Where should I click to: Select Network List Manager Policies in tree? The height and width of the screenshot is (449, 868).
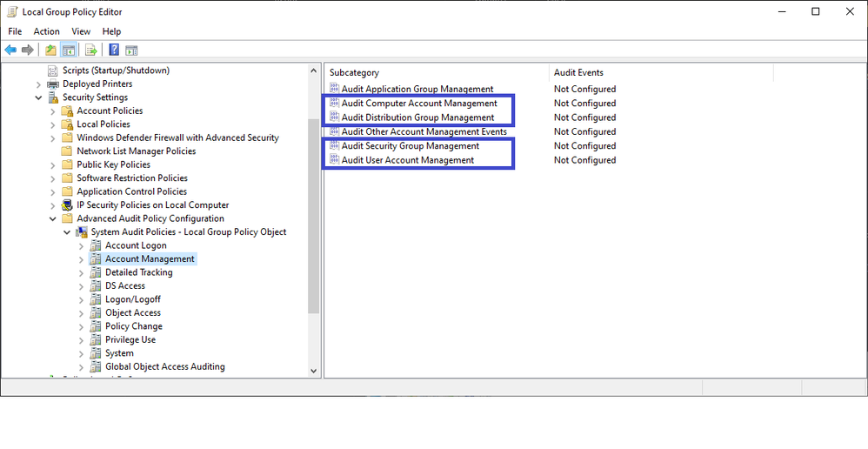137,151
